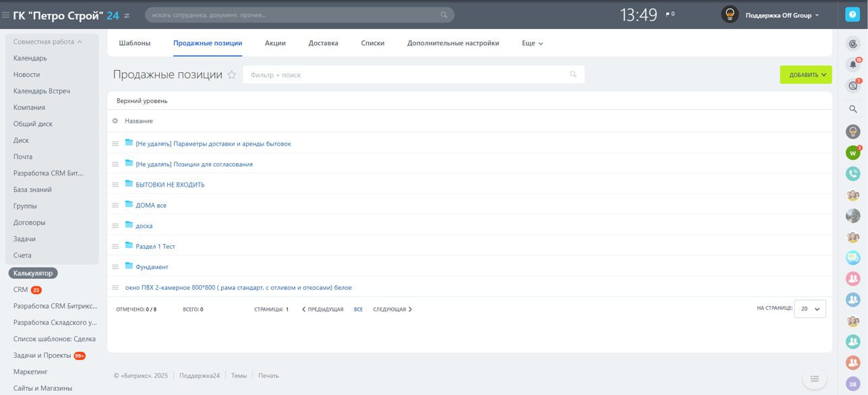Open the blue help question mark icon

click(x=852, y=15)
